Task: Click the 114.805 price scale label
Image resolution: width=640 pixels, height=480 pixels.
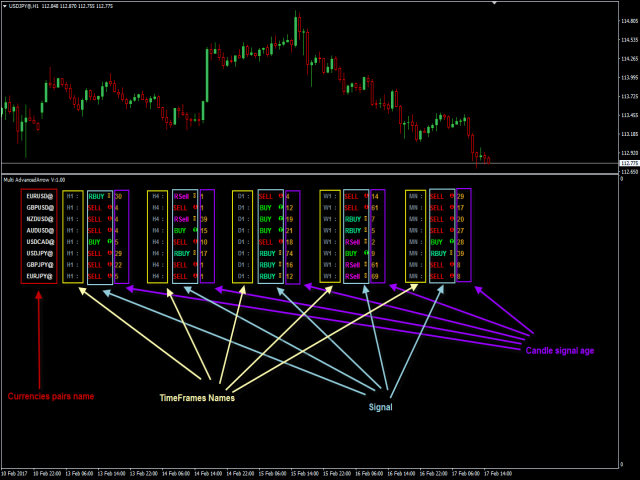Action: click(x=629, y=21)
